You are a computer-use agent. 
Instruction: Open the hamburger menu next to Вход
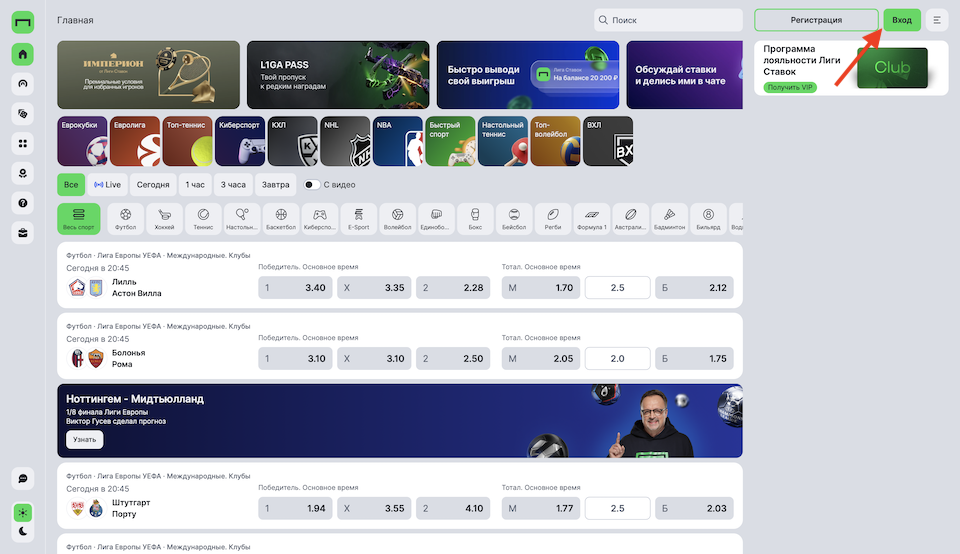click(937, 20)
